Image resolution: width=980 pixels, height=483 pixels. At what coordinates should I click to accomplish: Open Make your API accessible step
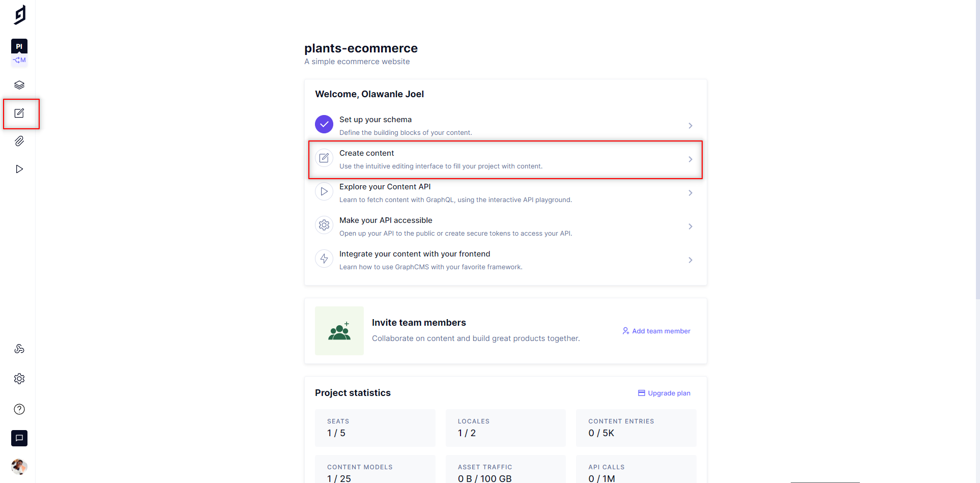690,226
